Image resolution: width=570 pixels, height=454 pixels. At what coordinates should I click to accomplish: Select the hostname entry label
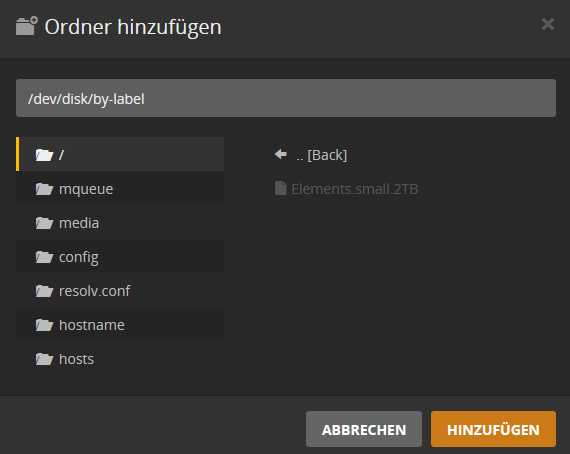tap(92, 325)
